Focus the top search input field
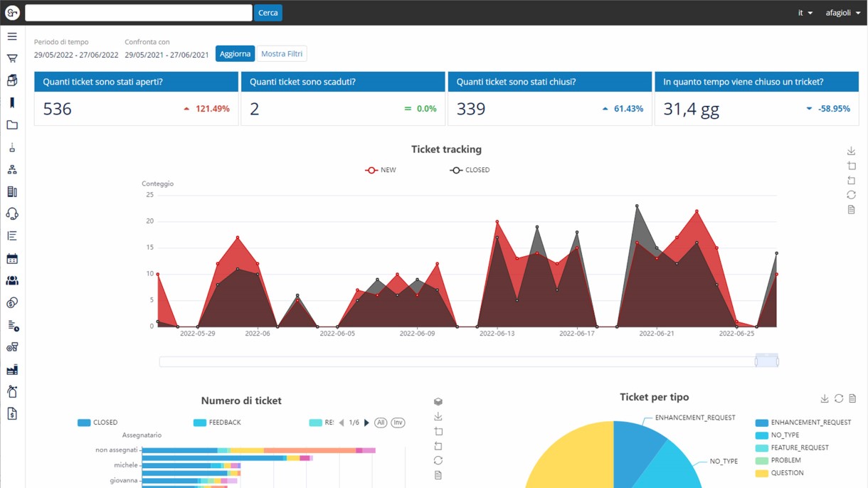This screenshot has height=488, width=868. pyautogui.click(x=139, y=13)
